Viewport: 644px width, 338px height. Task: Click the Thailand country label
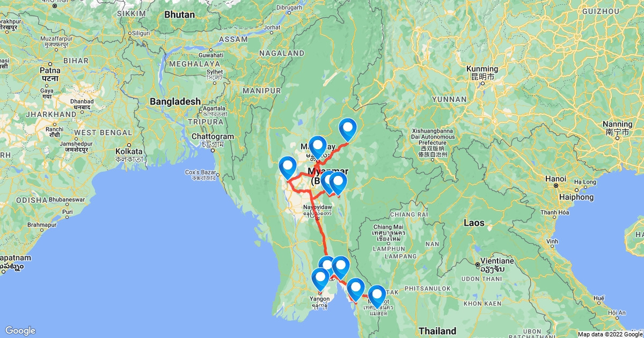[x=437, y=330]
